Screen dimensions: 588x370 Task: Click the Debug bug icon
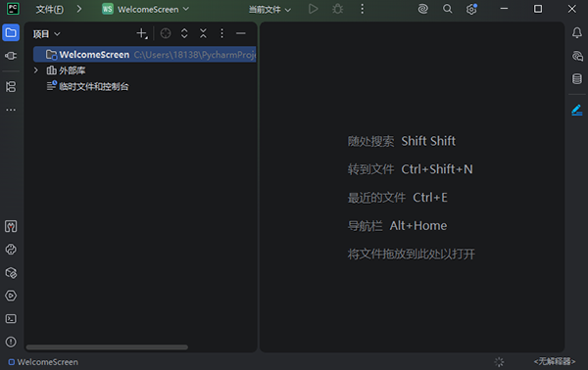337,9
